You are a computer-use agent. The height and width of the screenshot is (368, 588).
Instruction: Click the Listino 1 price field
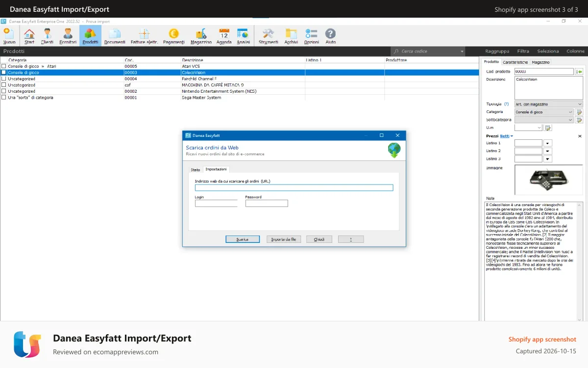[x=528, y=143]
